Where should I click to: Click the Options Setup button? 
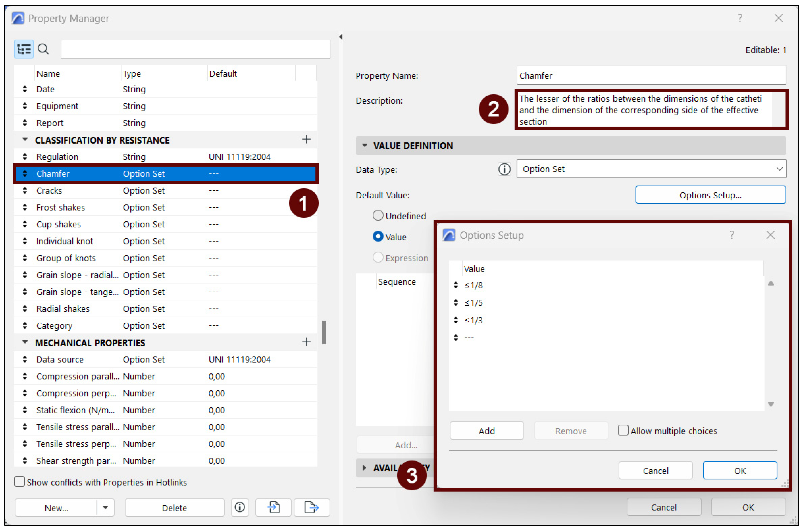[711, 195]
